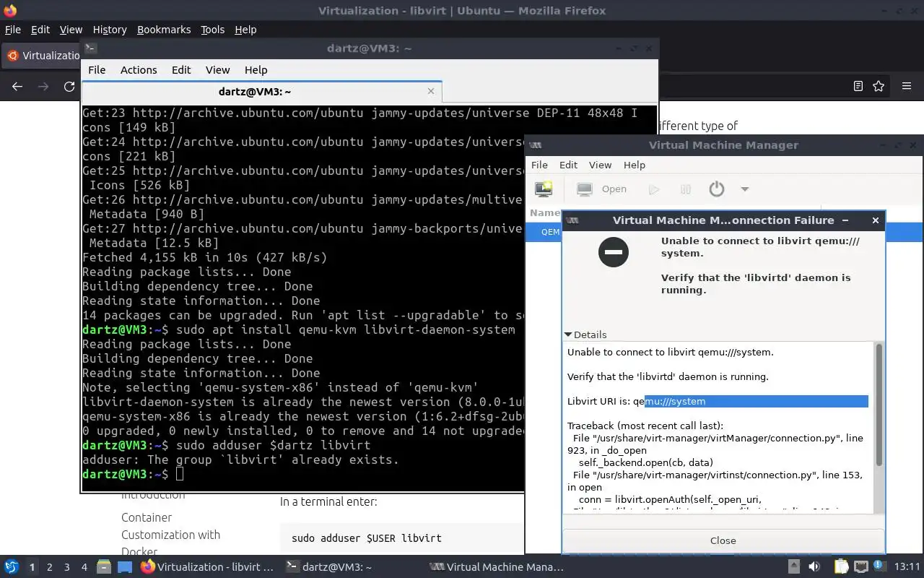Open the File menu in Virtual Machine Manager

point(539,165)
